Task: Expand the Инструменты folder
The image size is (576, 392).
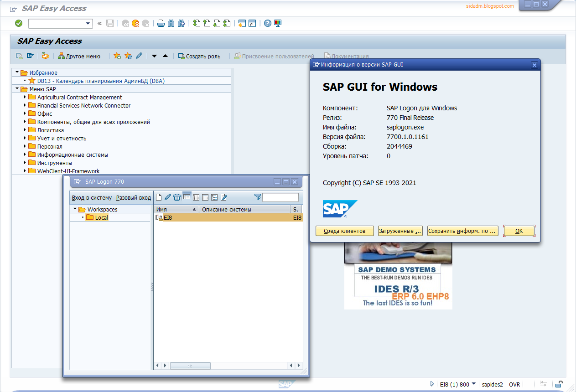Action: [x=25, y=163]
